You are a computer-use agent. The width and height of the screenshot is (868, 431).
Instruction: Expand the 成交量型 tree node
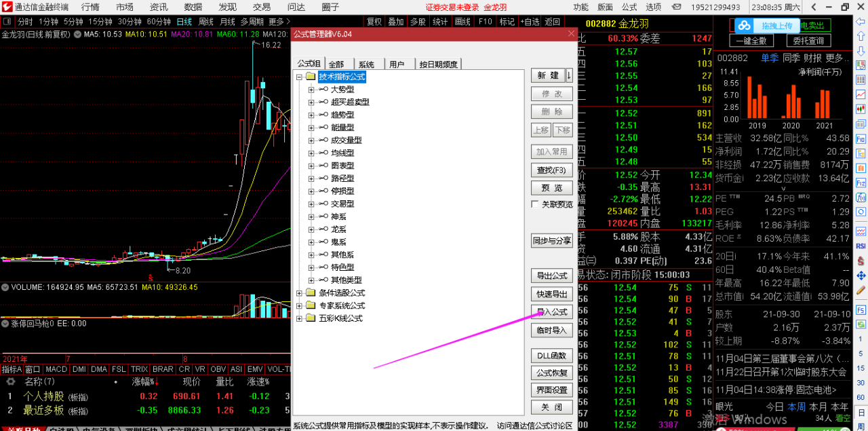pos(311,140)
